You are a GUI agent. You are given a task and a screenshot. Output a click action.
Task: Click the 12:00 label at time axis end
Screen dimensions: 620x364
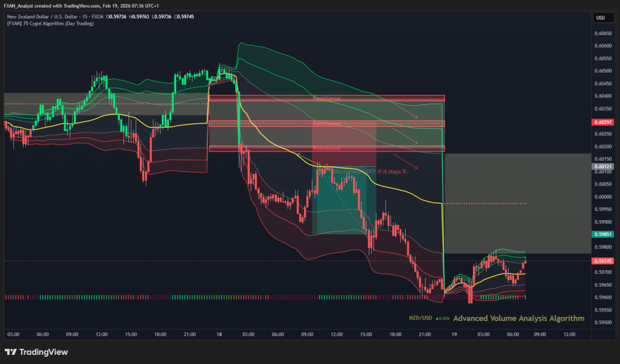click(569, 334)
